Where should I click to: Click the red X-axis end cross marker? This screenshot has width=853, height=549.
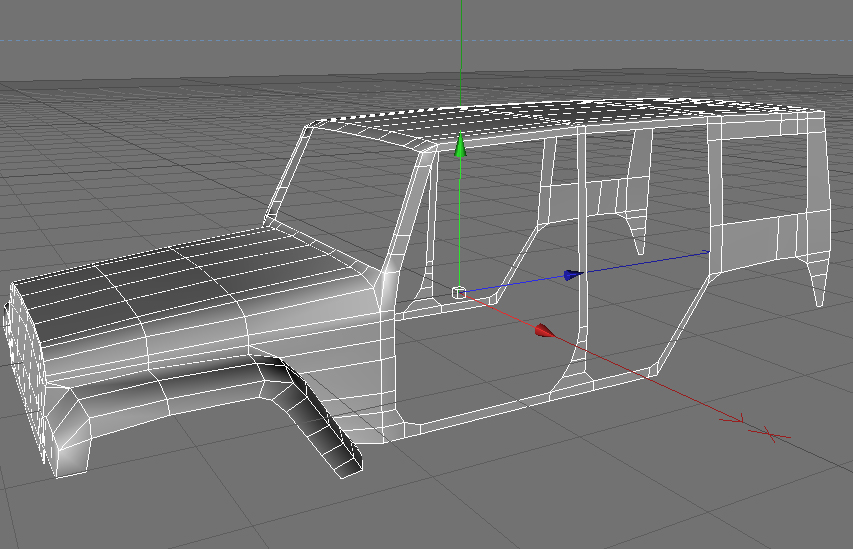coord(769,434)
